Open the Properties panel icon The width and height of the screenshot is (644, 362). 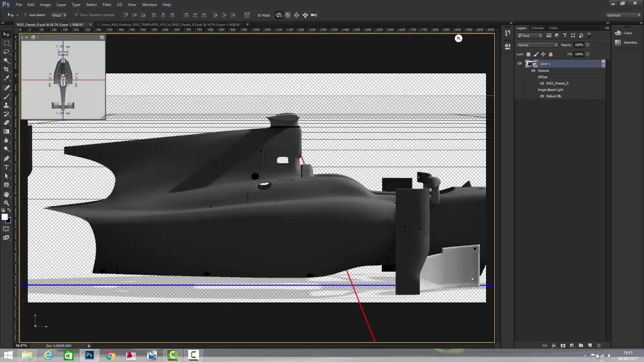point(507,46)
